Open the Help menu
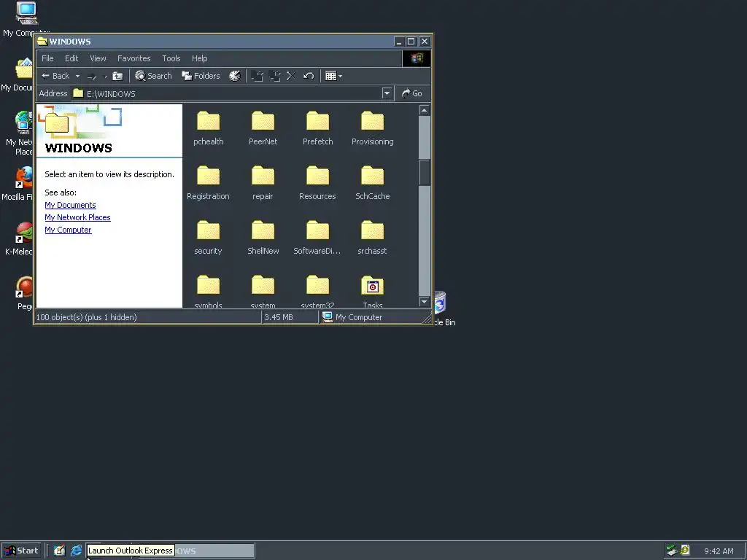 pos(200,58)
